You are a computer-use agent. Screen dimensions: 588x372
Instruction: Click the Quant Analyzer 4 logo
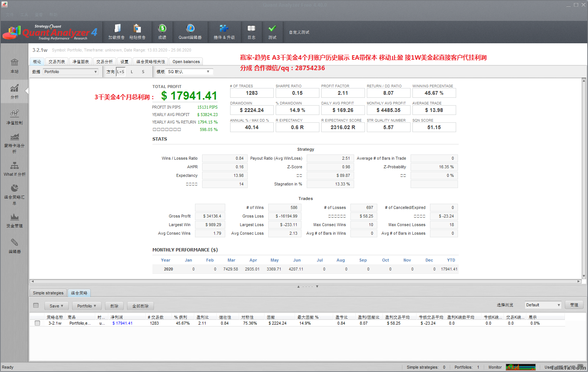click(50, 32)
